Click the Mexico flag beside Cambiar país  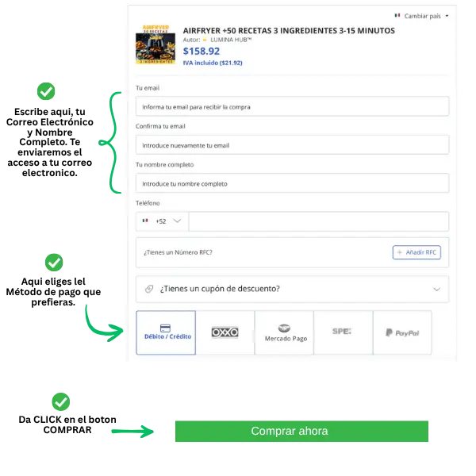tap(397, 16)
